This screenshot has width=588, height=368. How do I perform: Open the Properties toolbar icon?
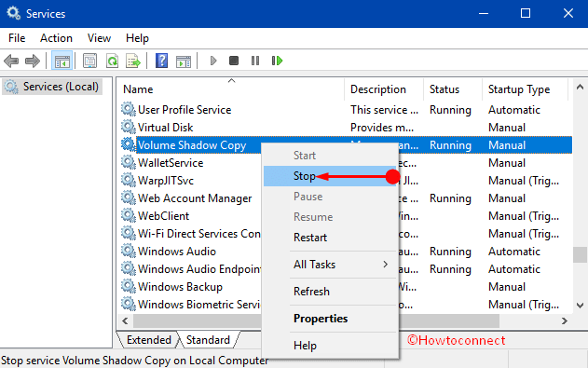[x=90, y=61]
